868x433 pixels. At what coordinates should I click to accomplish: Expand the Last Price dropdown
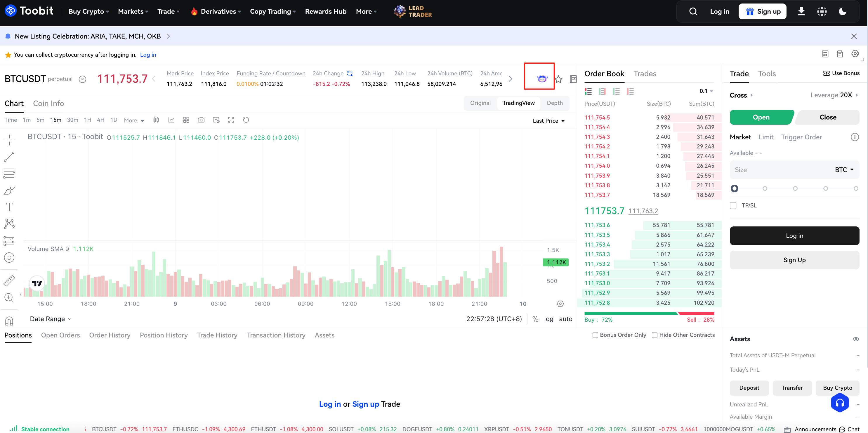(x=548, y=121)
